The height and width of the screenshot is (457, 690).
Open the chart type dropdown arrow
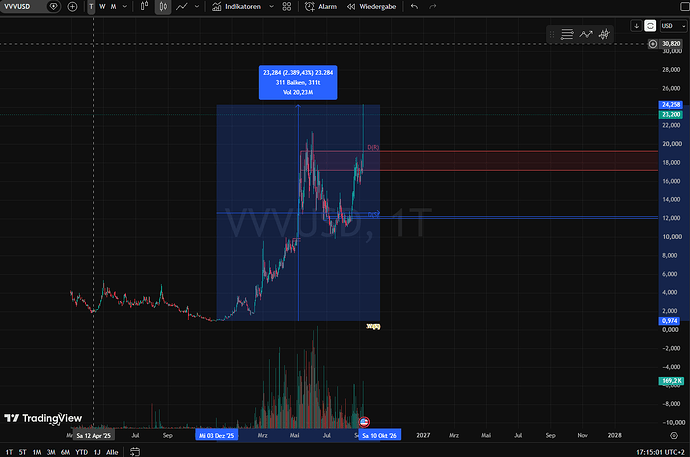coord(197,7)
